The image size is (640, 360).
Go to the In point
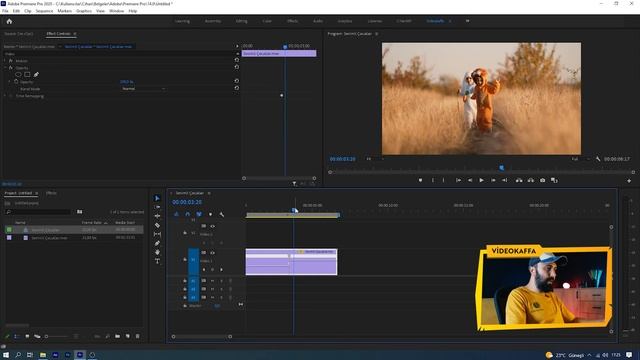click(458, 180)
